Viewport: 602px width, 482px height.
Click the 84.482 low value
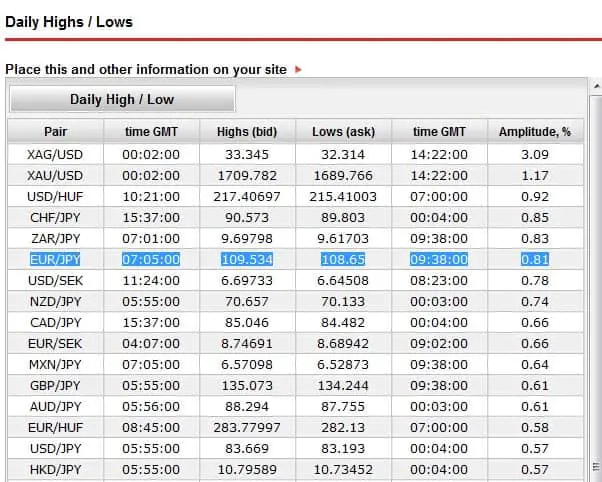(343, 322)
